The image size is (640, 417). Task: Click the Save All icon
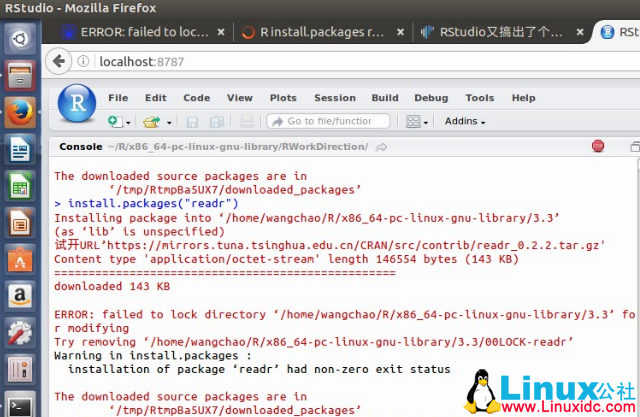[x=217, y=122]
